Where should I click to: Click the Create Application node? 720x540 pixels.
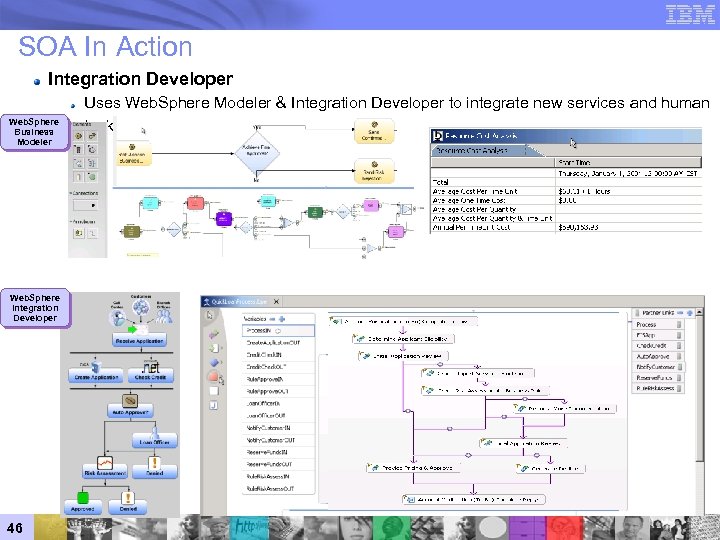point(96,377)
